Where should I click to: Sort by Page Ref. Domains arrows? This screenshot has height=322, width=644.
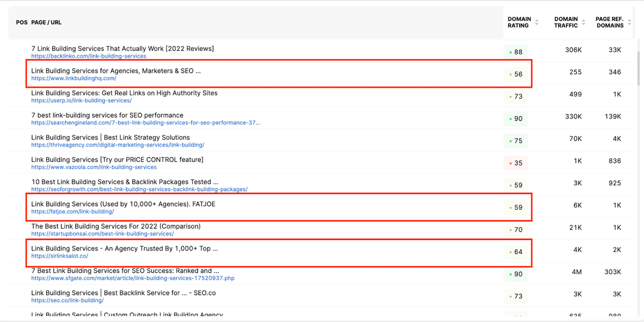click(x=628, y=22)
